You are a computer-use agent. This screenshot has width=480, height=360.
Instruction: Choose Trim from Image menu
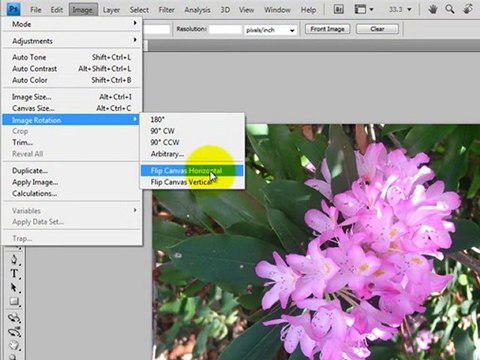pyautogui.click(x=72, y=142)
